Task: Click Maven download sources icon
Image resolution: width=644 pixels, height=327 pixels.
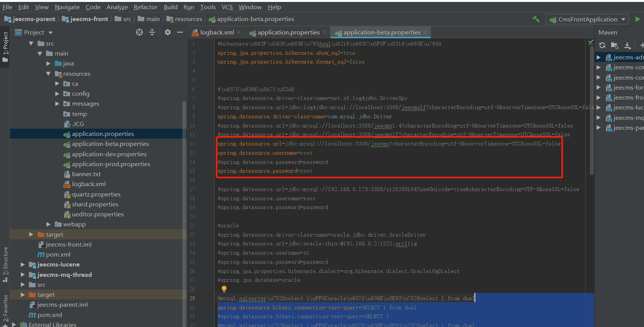Action: click(x=627, y=45)
